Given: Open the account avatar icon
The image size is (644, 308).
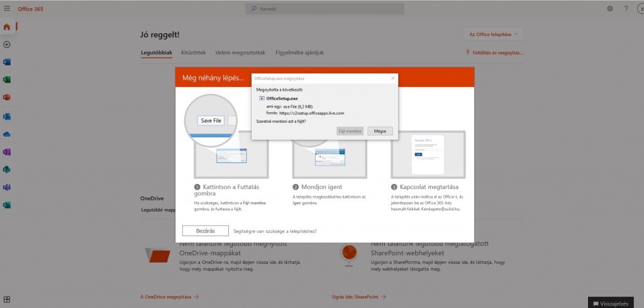Looking at the screenshot, I should coord(641,8).
